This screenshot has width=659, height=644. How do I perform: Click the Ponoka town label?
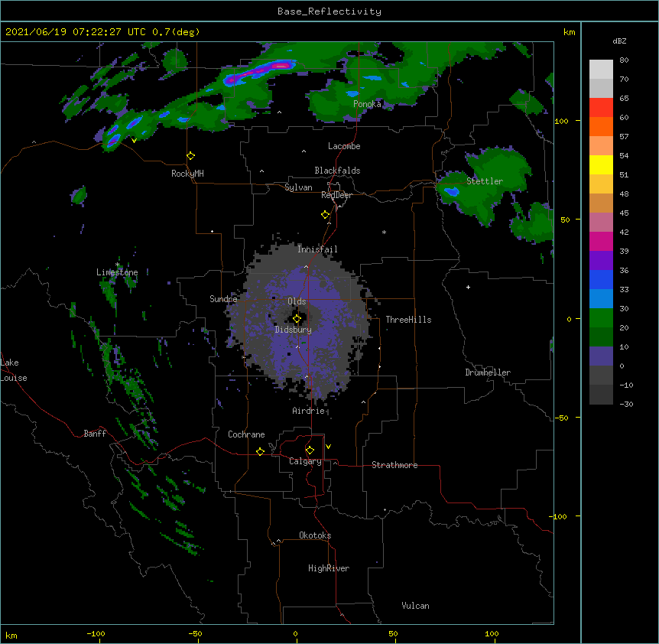pyautogui.click(x=367, y=104)
